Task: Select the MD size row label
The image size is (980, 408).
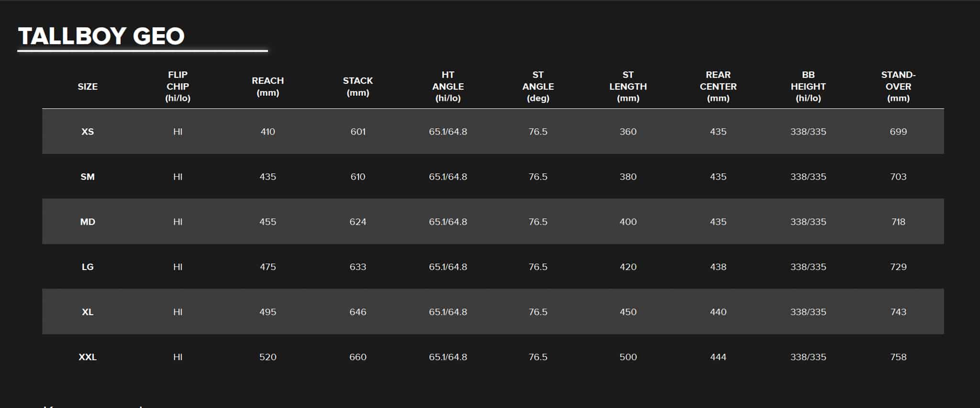Action: (88, 222)
